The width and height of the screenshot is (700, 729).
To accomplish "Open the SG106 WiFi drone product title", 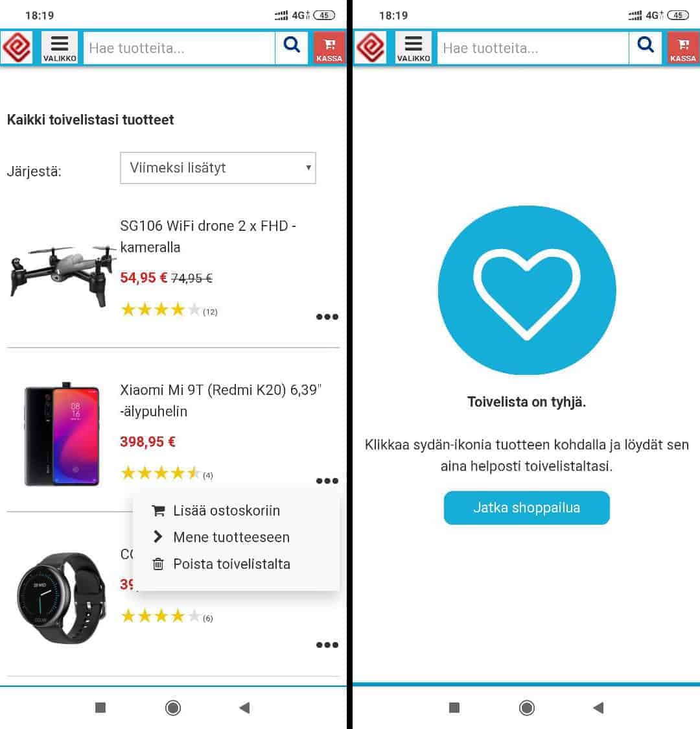I will [x=208, y=236].
